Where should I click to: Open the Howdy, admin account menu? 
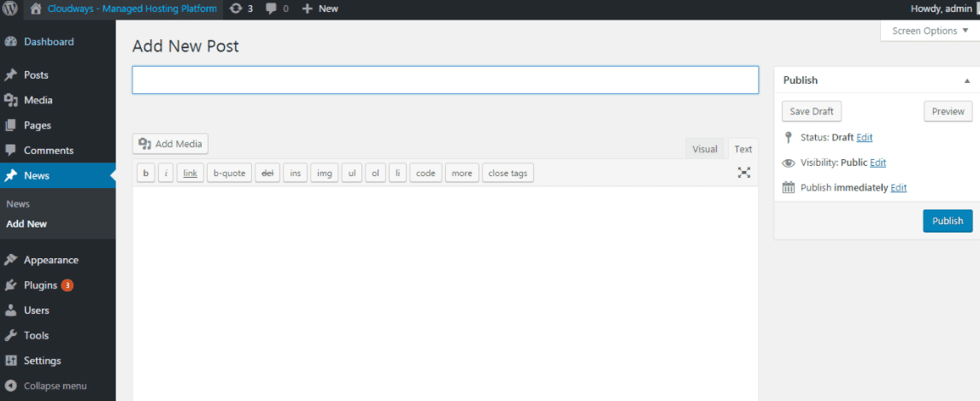(941, 9)
